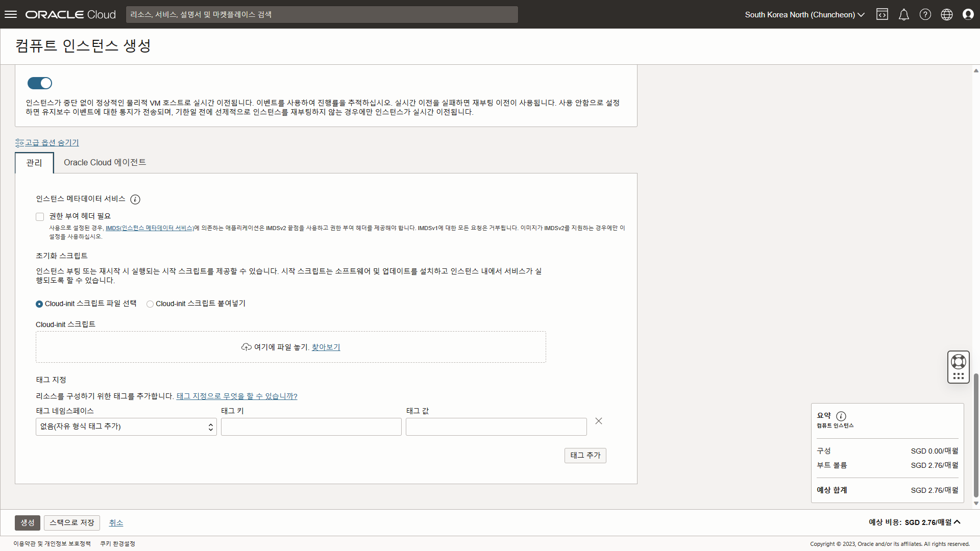Click into the 태그 키 input field

pos(311,427)
